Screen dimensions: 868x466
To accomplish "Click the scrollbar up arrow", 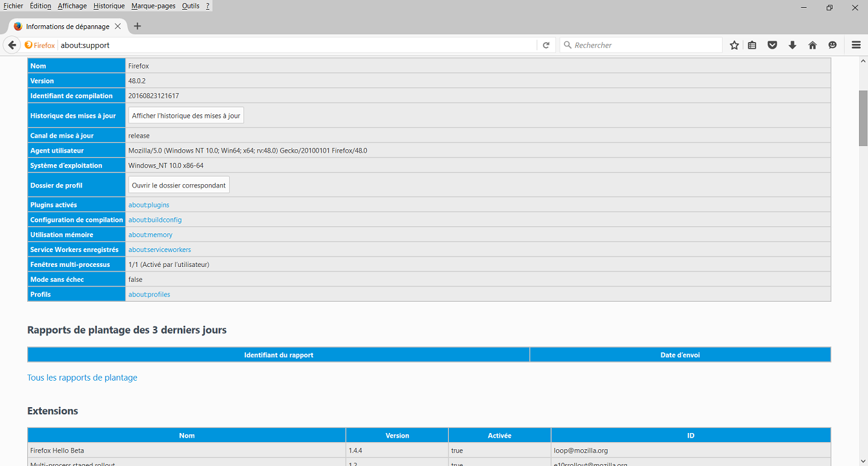I will [x=863, y=61].
